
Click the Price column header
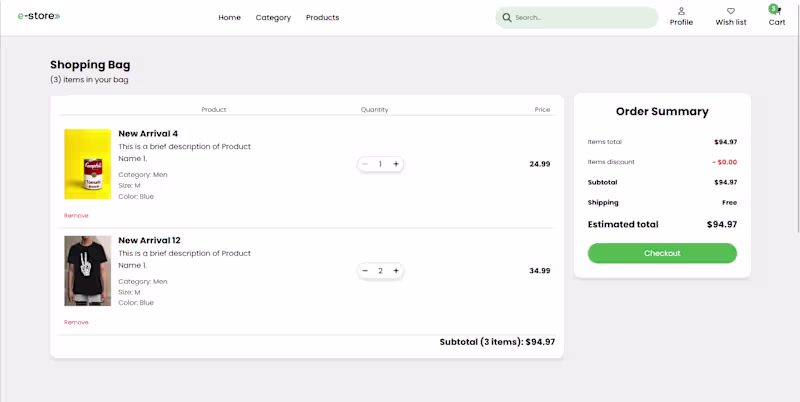coord(542,110)
